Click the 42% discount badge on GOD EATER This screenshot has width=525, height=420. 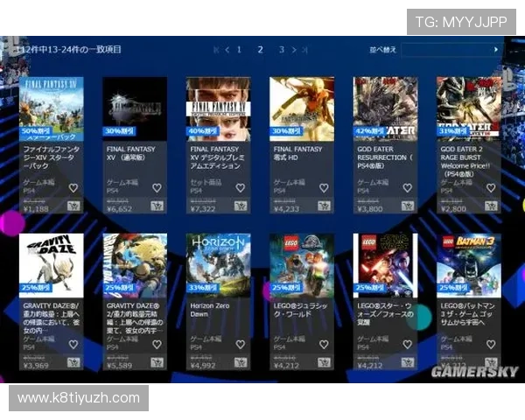click(x=370, y=131)
